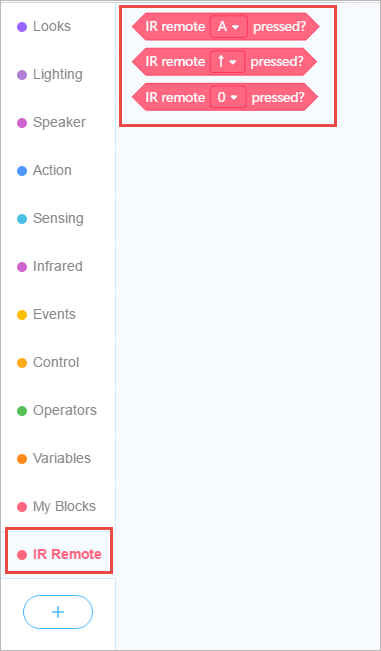The image size is (381, 651).
Task: Click the Sensing category label
Action: tap(58, 218)
